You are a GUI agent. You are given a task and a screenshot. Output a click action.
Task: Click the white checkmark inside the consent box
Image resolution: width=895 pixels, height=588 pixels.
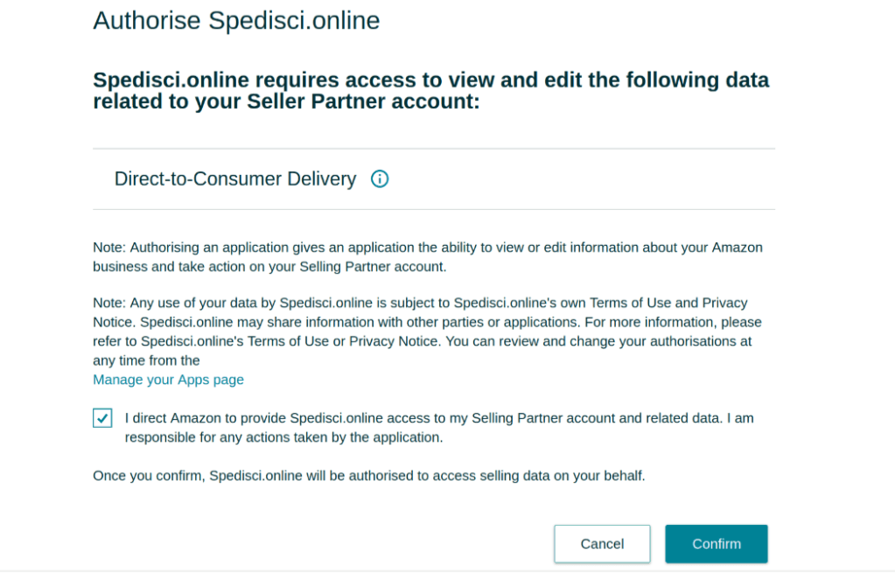click(x=103, y=419)
